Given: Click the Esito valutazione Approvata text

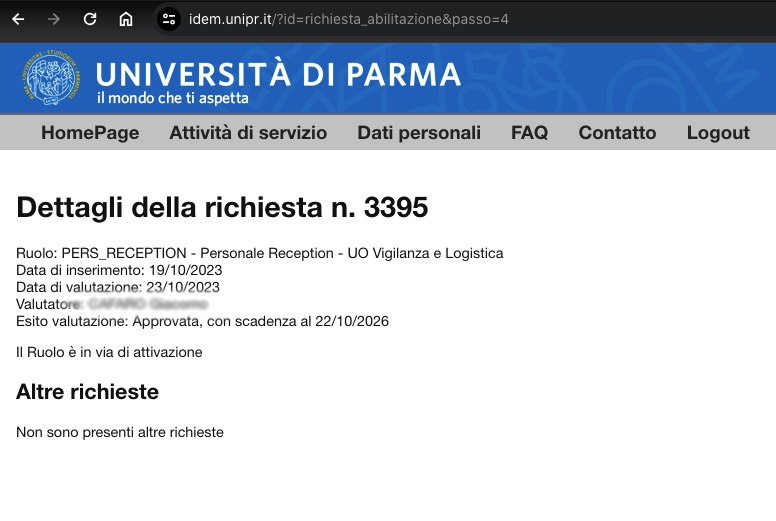Looking at the screenshot, I should pos(202,321).
